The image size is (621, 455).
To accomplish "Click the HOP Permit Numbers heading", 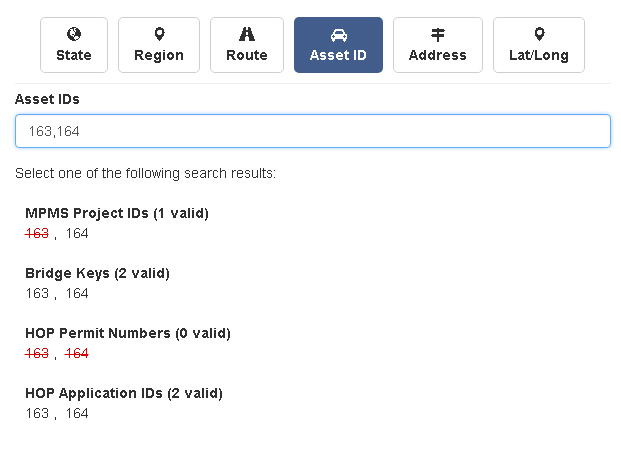I will click(127, 333).
